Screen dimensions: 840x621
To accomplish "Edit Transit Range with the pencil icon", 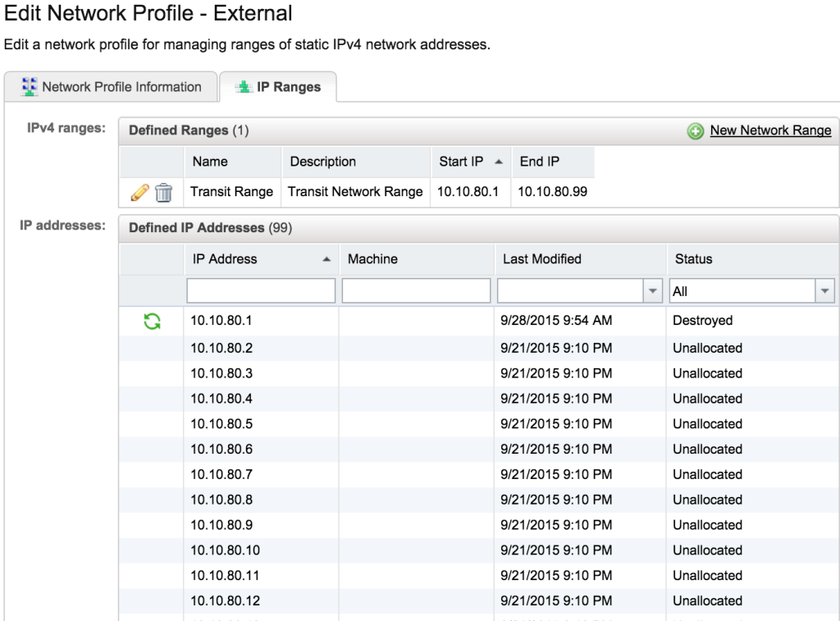I will pyautogui.click(x=141, y=191).
